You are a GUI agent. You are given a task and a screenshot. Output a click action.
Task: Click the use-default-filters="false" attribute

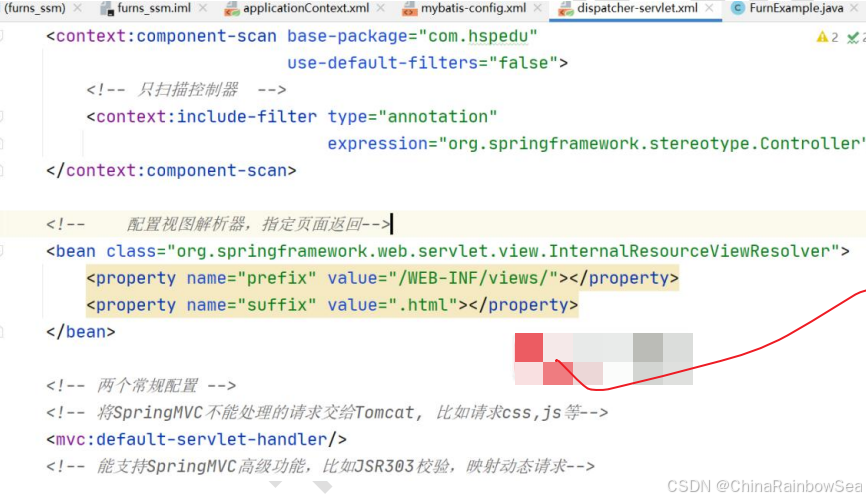point(423,63)
